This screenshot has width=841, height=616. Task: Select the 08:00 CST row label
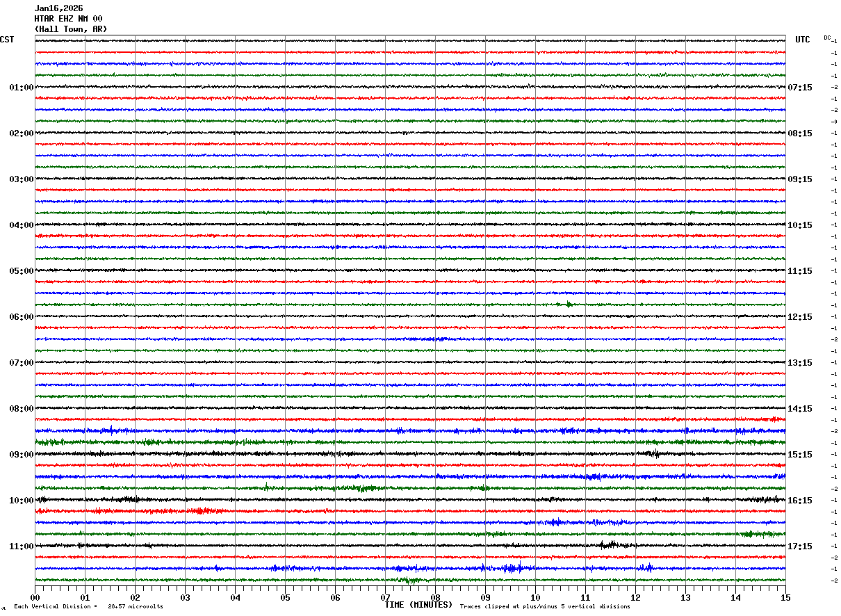(x=22, y=409)
